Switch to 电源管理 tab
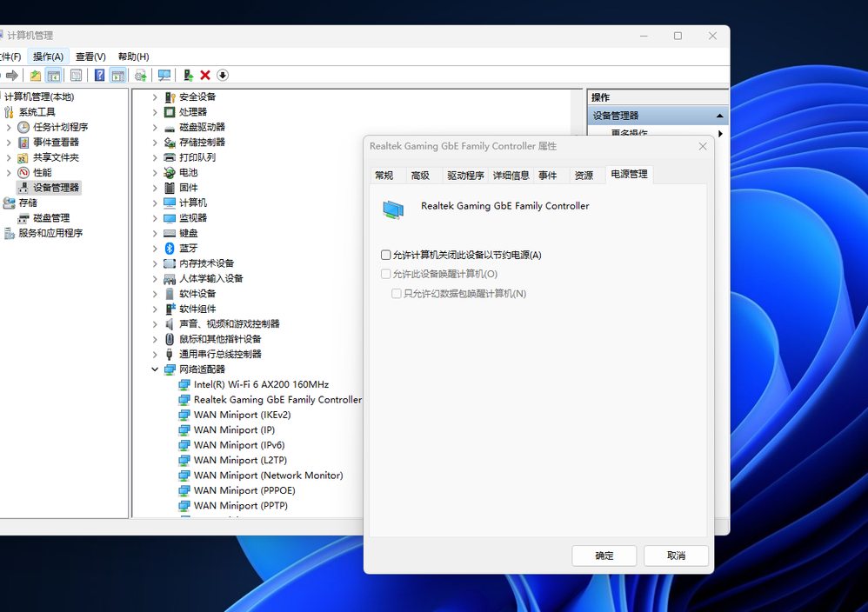The image size is (868, 612). point(630,175)
